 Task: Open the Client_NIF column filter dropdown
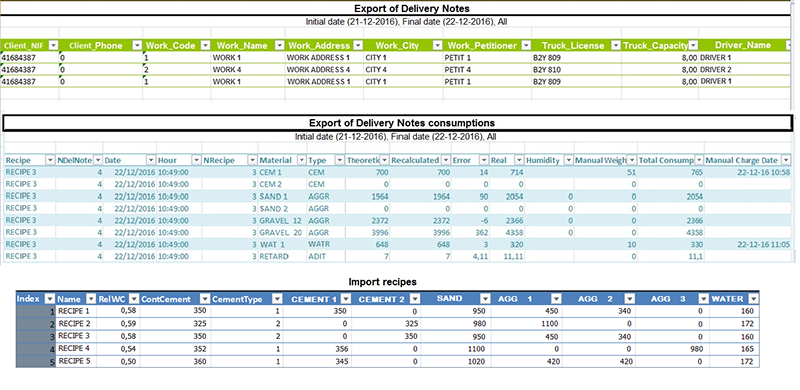coord(53,45)
